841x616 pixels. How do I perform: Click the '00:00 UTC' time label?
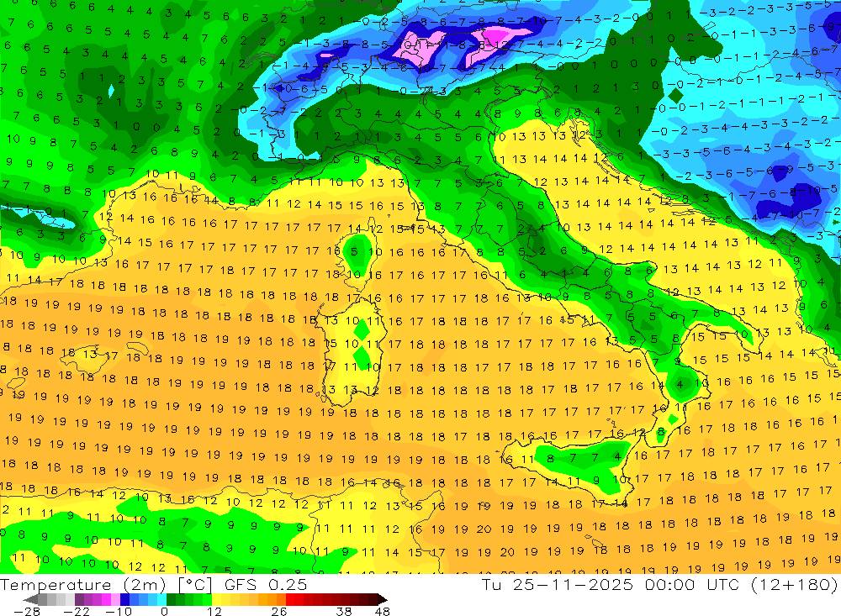(692, 584)
